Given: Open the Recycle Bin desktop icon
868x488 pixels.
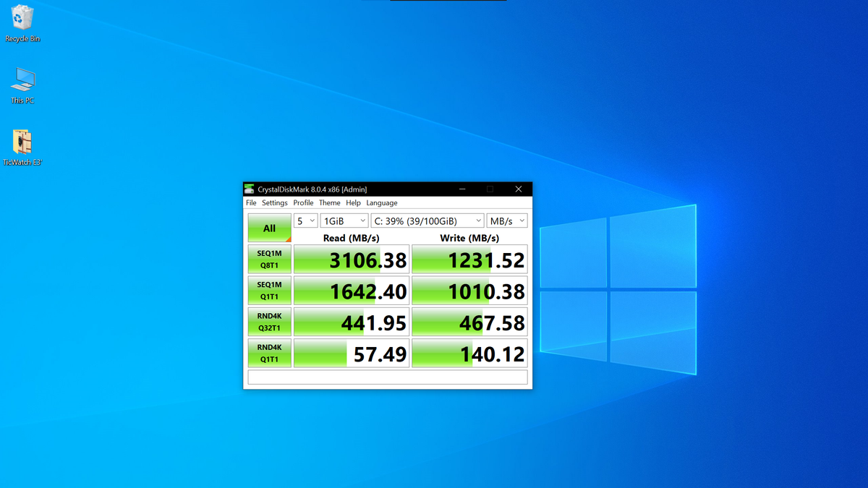Looking at the screenshot, I should (x=22, y=23).
